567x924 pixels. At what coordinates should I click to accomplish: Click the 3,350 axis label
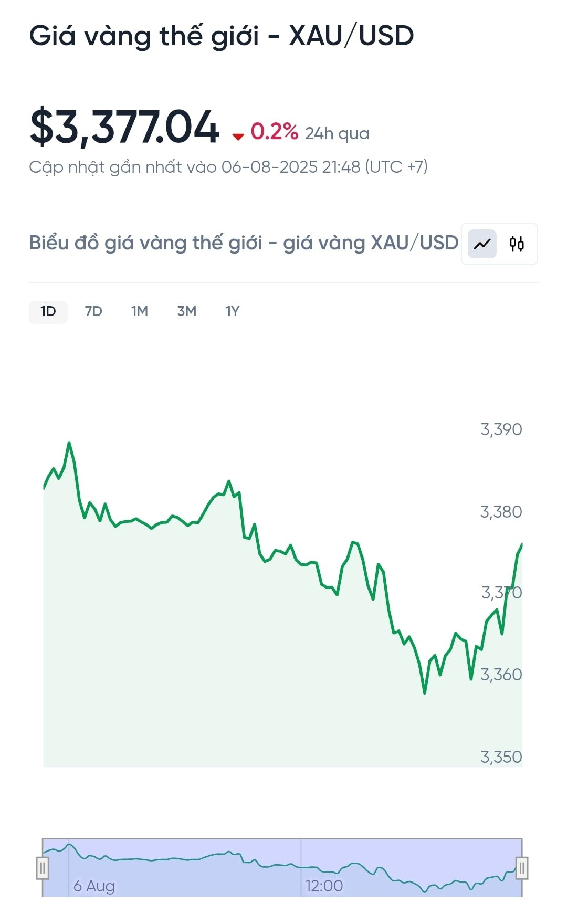501,757
